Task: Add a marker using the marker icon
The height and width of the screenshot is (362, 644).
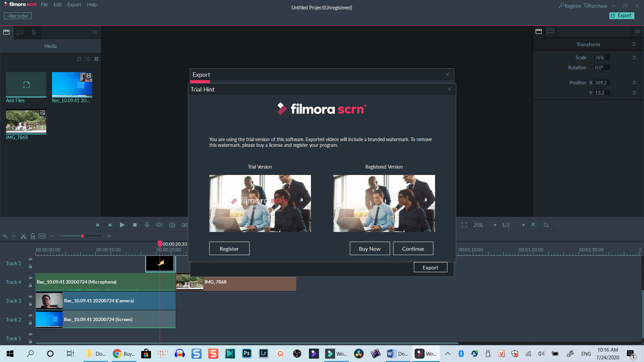Action: [x=33, y=236]
